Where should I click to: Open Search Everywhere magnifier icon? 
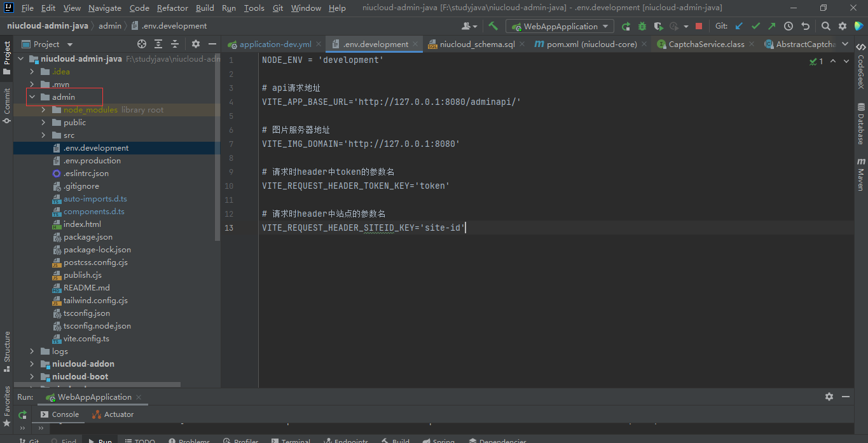coord(825,26)
